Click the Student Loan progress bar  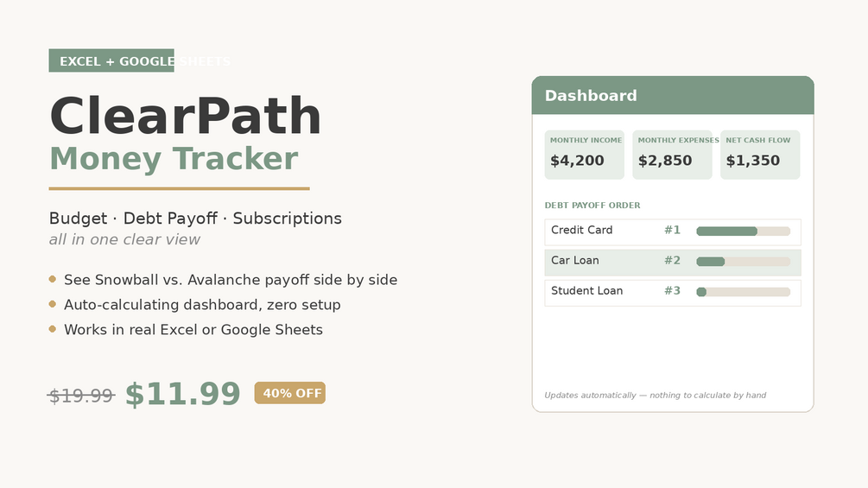pyautogui.click(x=744, y=292)
